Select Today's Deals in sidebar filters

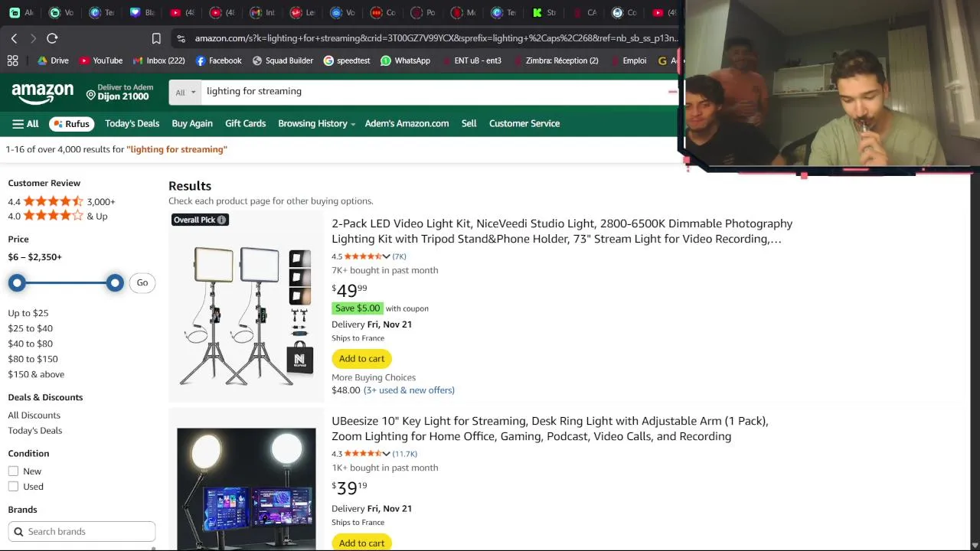pyautogui.click(x=35, y=431)
